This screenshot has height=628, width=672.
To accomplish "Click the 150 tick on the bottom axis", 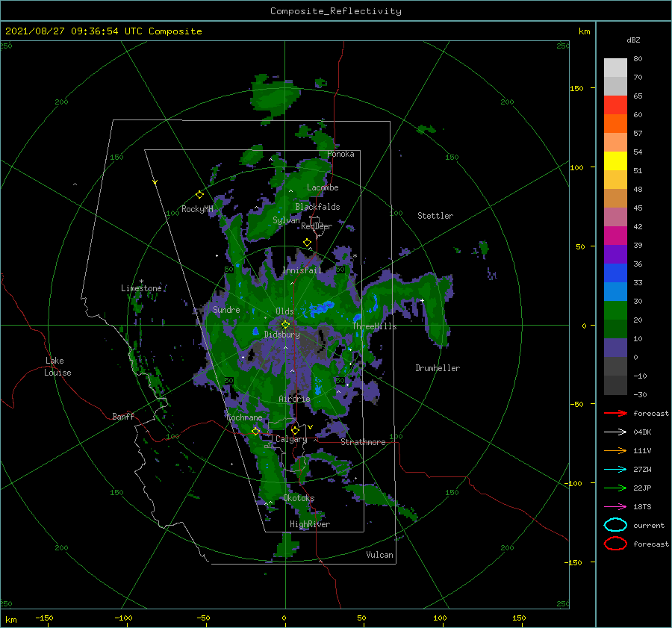I will (x=519, y=618).
